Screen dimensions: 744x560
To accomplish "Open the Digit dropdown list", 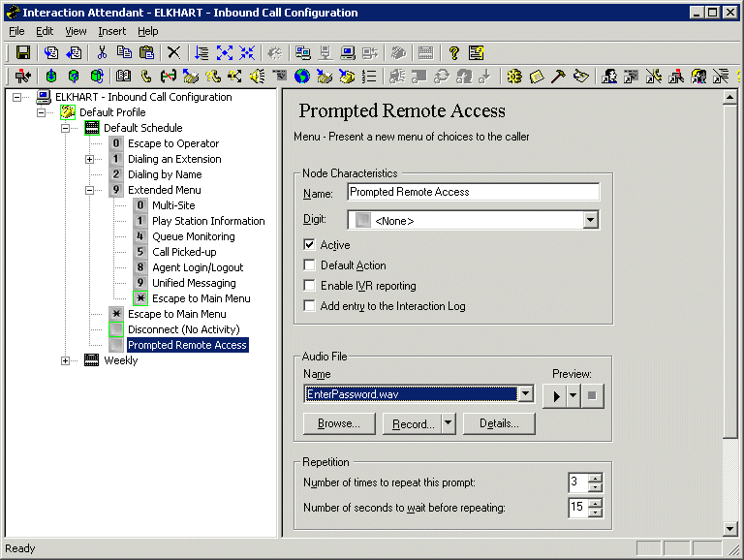I will pyautogui.click(x=591, y=221).
